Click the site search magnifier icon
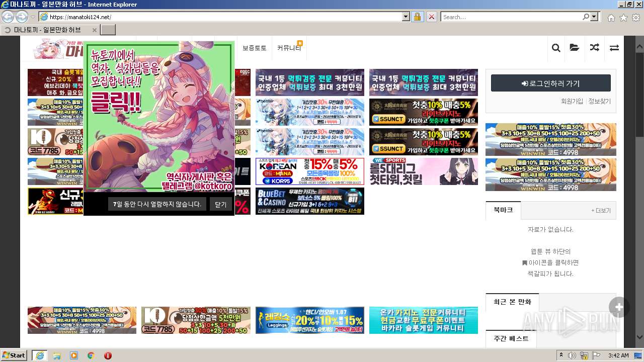The image size is (644, 362). pos(556,48)
